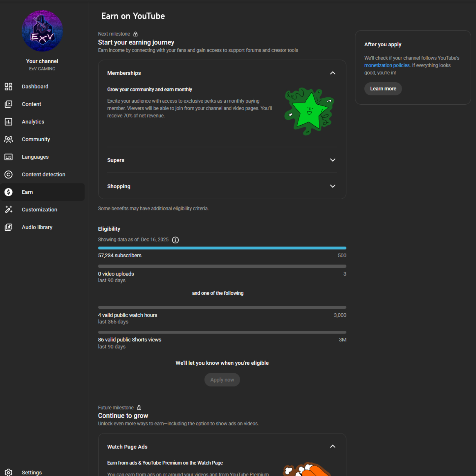Viewport: 476px width, 476px height.
Task: Open Analytics via its chart icon
Action: pyautogui.click(x=8, y=122)
